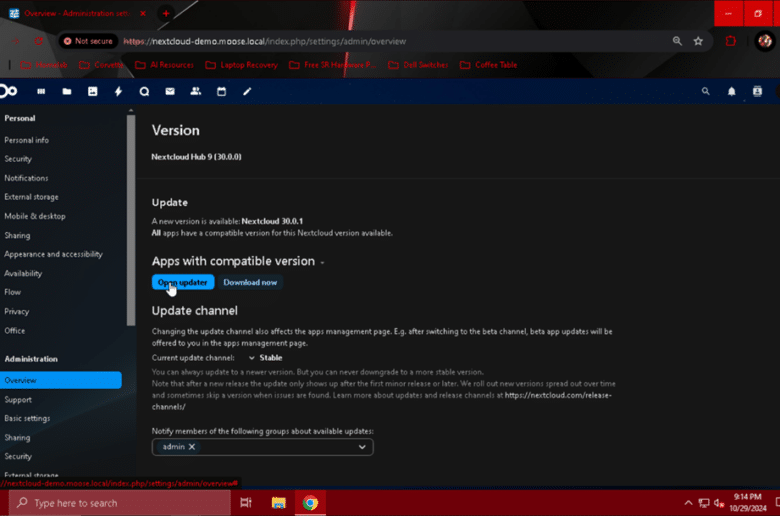Open Appearance and accessibility settings
The height and width of the screenshot is (516, 780).
53,254
